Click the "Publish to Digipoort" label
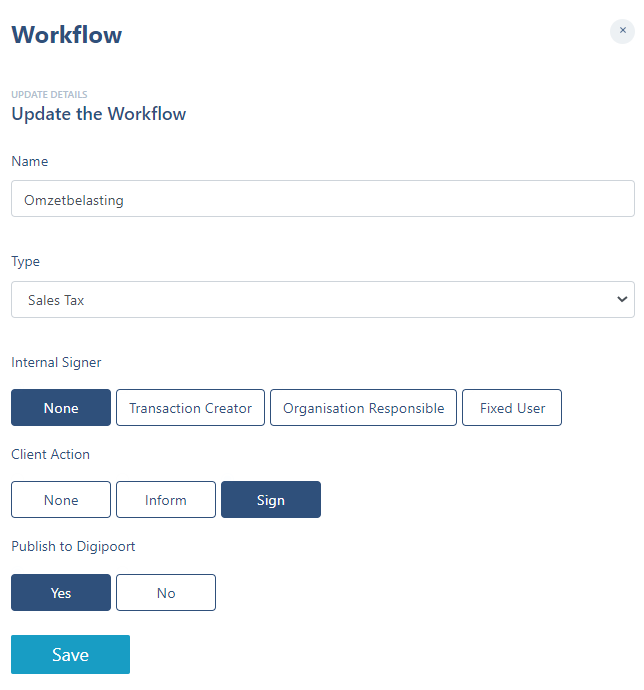 (73, 547)
